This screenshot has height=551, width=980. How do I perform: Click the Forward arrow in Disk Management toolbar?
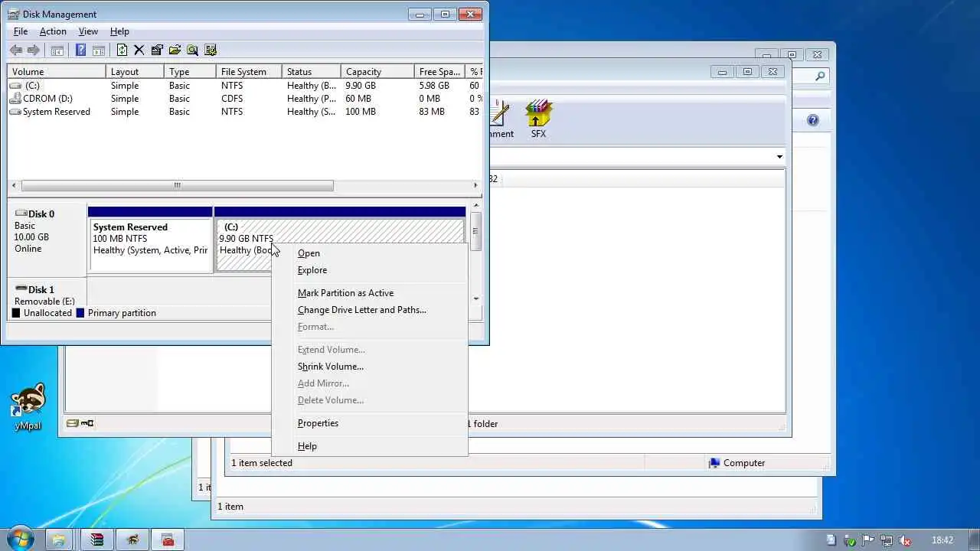[33, 51]
